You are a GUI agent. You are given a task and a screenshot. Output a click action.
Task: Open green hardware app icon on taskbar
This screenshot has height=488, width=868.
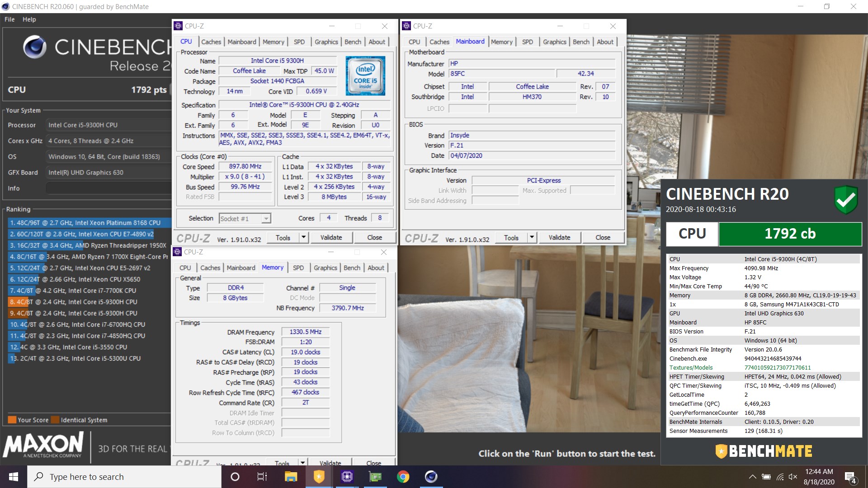coord(375,477)
